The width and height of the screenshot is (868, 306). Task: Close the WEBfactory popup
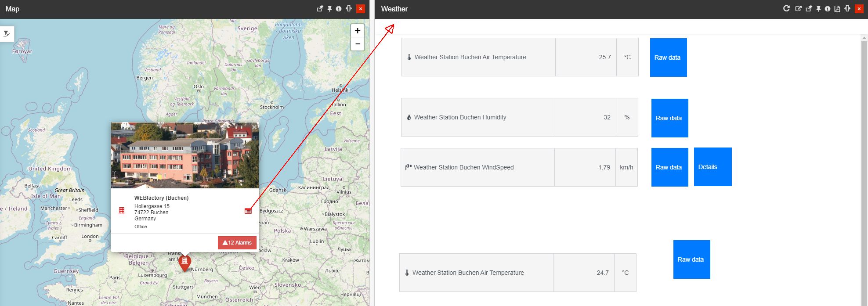click(254, 127)
